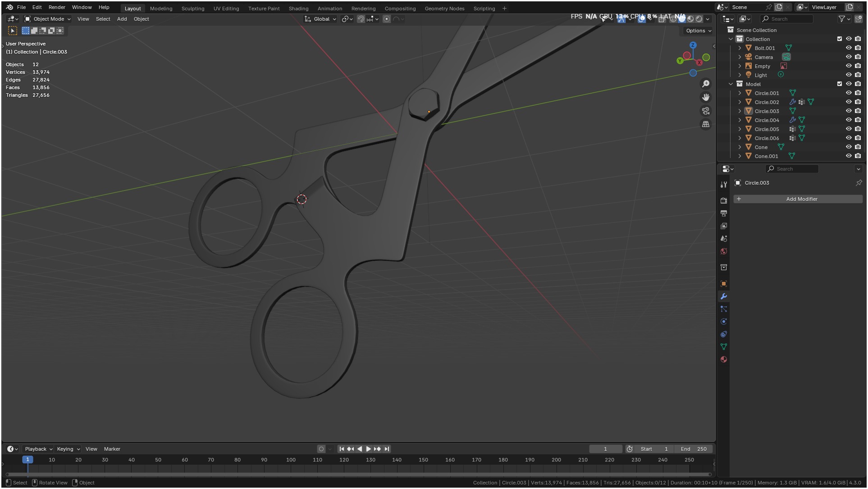Switch perspective/orthographic grid icon

tap(706, 124)
